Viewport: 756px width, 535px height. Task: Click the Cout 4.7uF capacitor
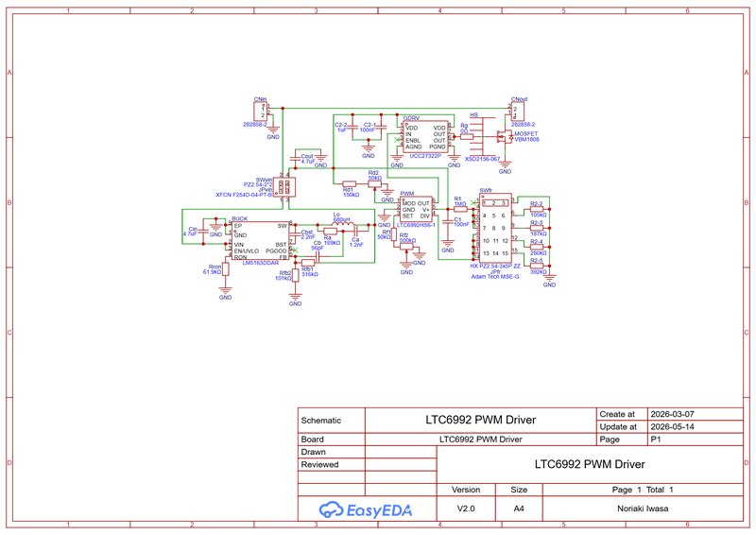295,159
